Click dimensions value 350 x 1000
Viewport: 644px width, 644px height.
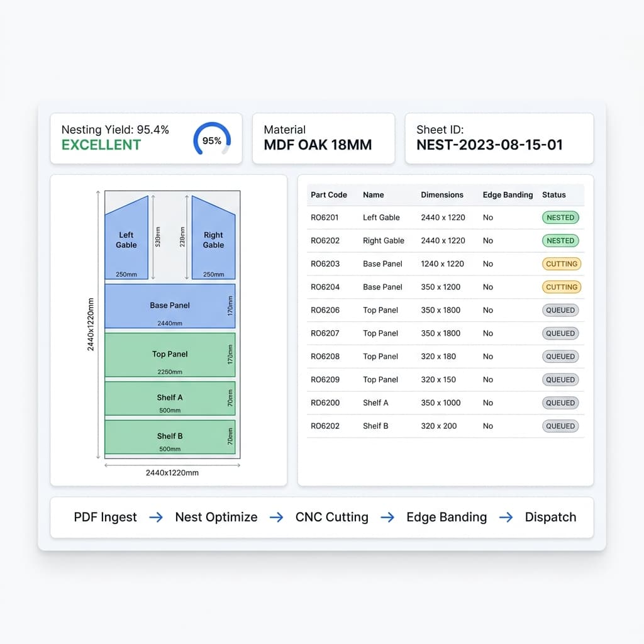[440, 403]
